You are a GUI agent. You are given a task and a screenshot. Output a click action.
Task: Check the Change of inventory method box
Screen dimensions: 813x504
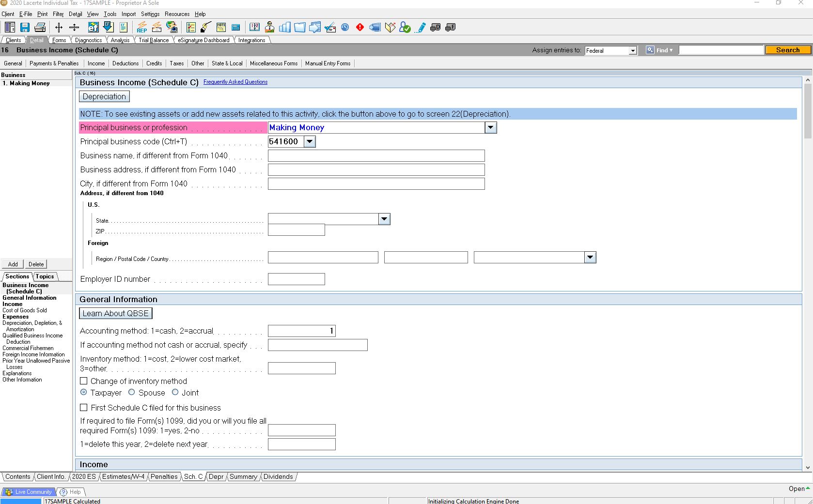point(83,381)
